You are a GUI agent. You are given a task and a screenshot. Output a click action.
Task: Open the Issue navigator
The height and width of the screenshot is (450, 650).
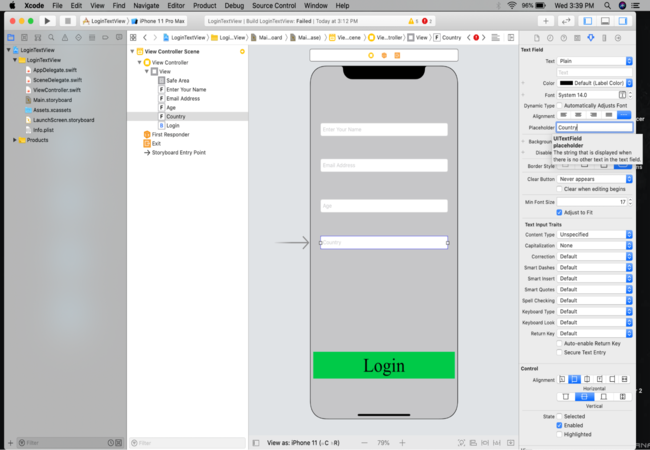(x=65, y=38)
